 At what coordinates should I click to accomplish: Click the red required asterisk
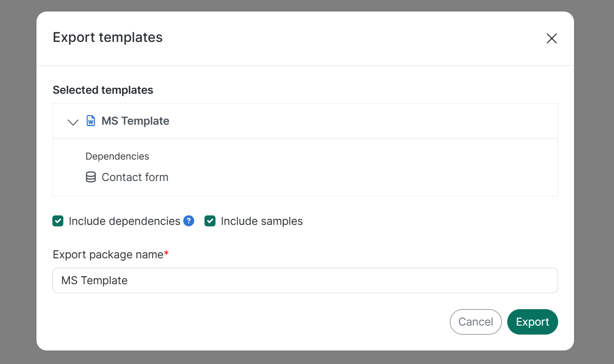coord(167,254)
